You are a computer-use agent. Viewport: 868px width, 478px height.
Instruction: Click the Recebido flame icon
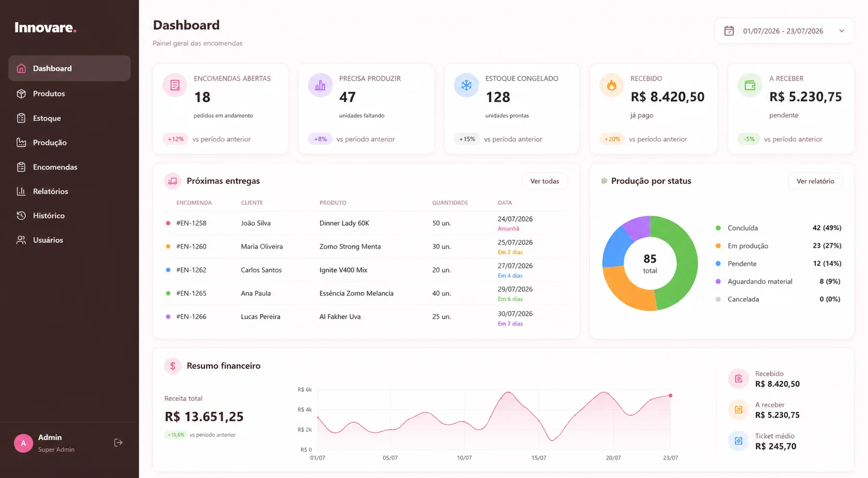tap(612, 85)
